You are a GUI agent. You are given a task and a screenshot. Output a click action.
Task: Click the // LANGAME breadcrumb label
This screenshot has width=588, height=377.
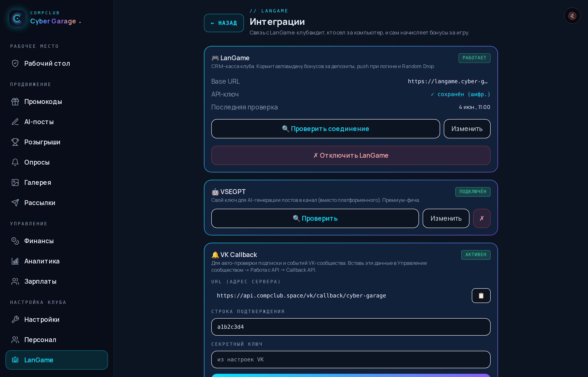pyautogui.click(x=269, y=11)
